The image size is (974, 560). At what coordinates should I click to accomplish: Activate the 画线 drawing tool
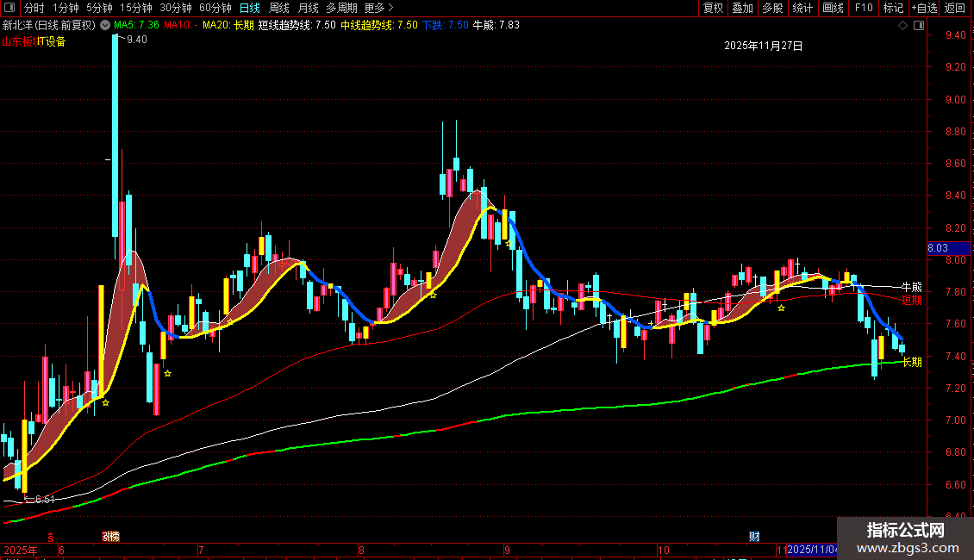point(833,8)
